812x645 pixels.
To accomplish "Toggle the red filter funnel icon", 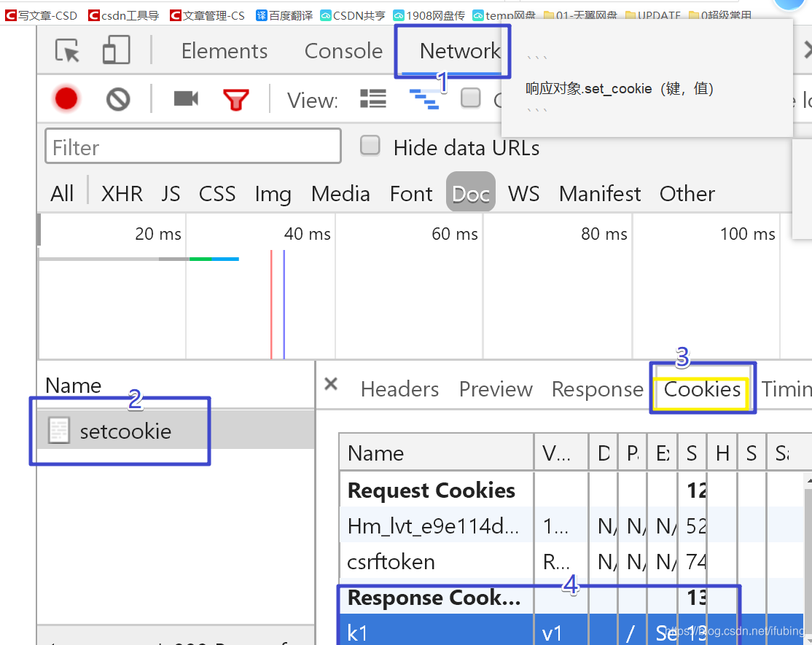I will point(236,99).
